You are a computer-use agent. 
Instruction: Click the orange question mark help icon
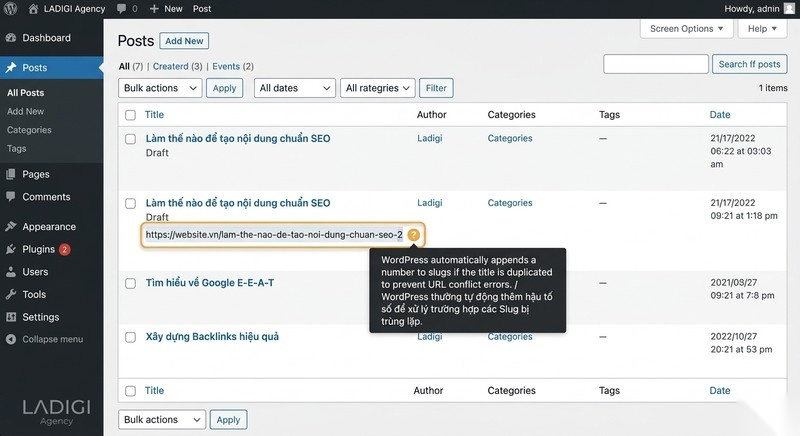click(413, 235)
